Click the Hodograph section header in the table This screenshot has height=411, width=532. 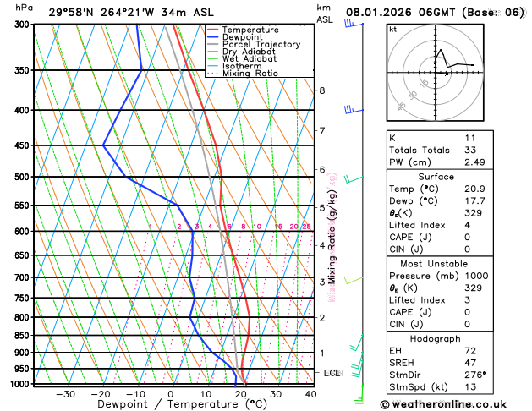[435, 339]
